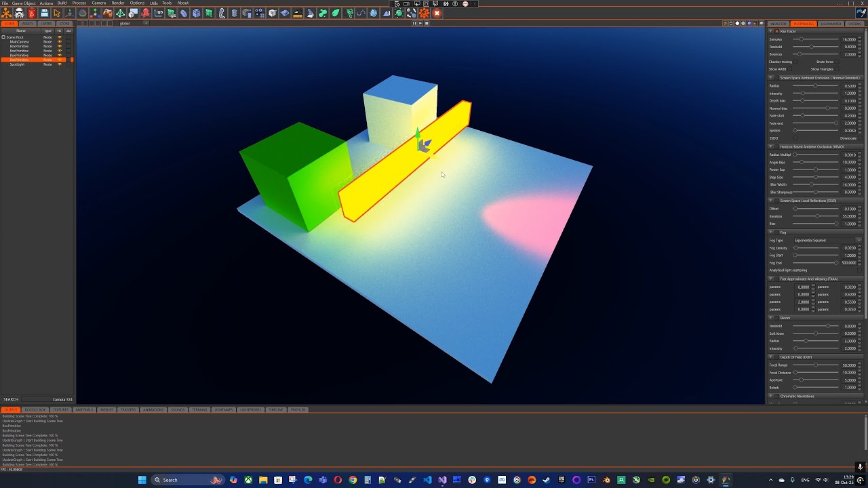Click the green leaf toolbar icon
This screenshot has height=488, width=868.
[336, 13]
